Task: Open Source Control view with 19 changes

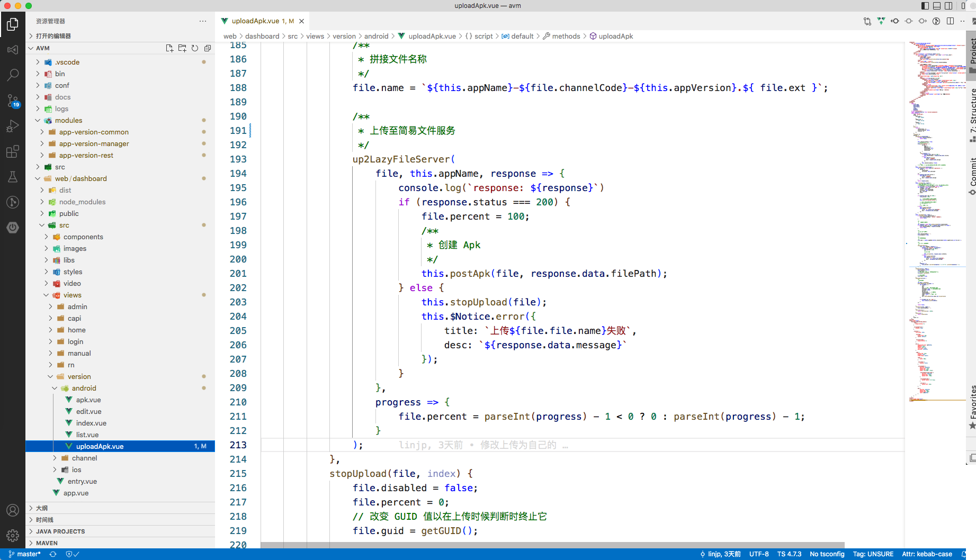Action: click(x=13, y=101)
